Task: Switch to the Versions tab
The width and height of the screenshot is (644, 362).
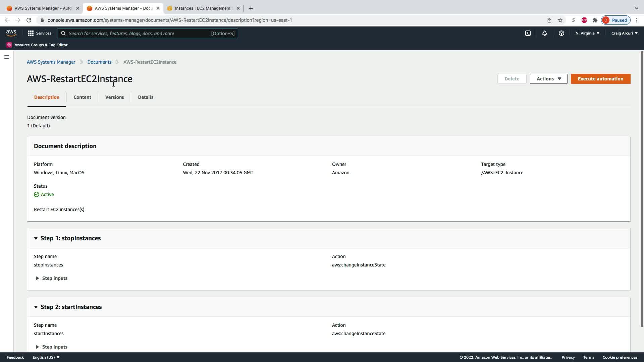Action: coord(114,97)
